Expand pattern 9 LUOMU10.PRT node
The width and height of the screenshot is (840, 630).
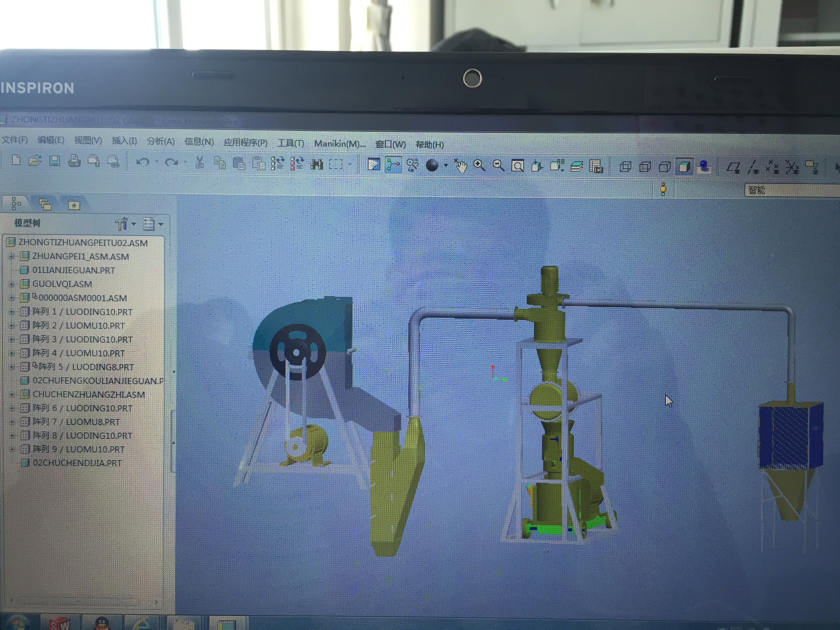click(12, 449)
